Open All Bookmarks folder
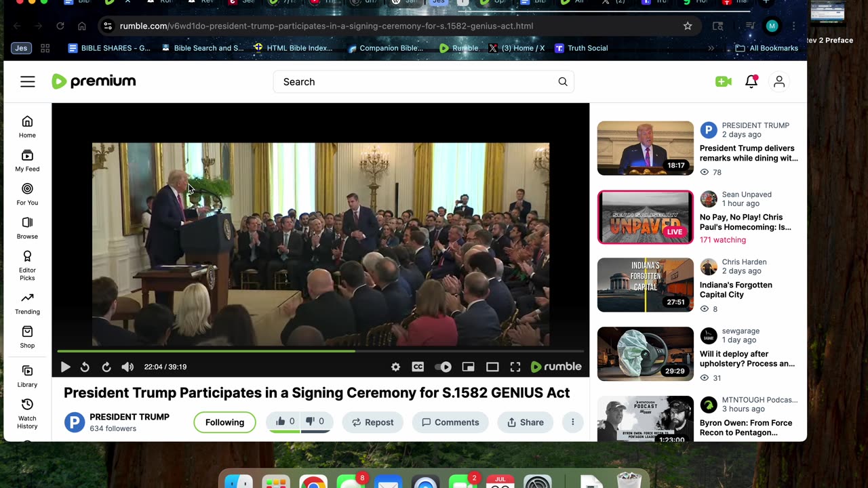 (x=767, y=48)
